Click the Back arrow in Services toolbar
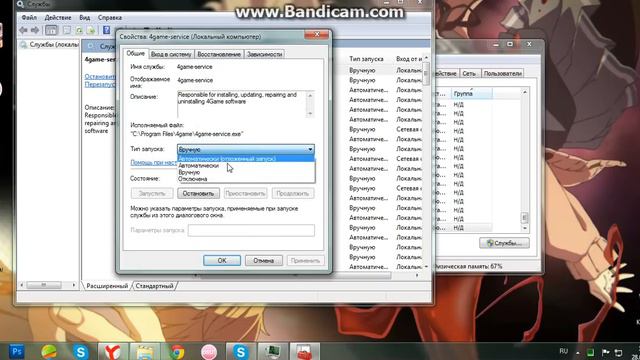Viewport: 640px width, 360px height. point(23,30)
